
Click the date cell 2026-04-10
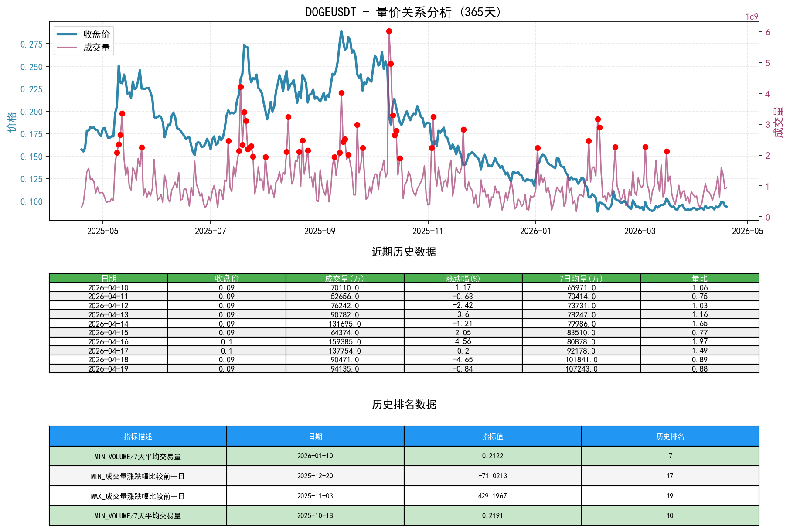click(108, 287)
